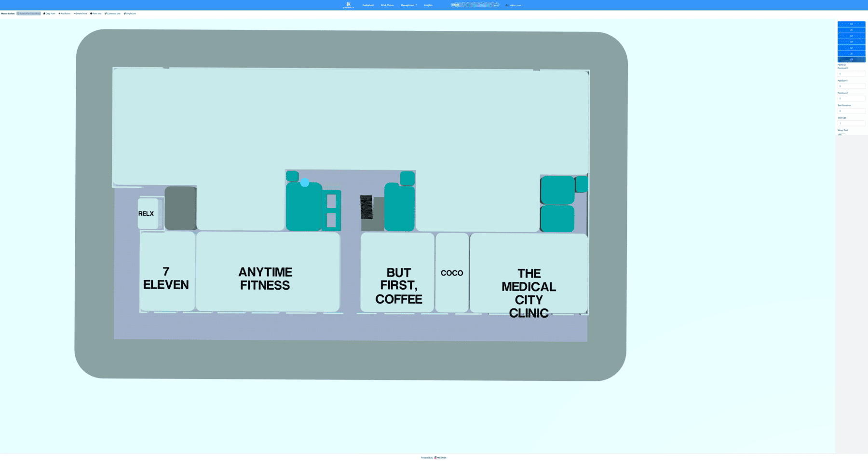Screen dimensions: 868x461
Task: Click the Position Y input field
Action: coord(851,86)
